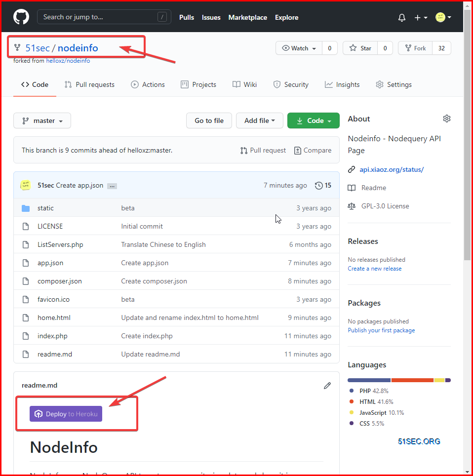
Task: Click the Deploy to Heroku button
Action: click(66, 414)
